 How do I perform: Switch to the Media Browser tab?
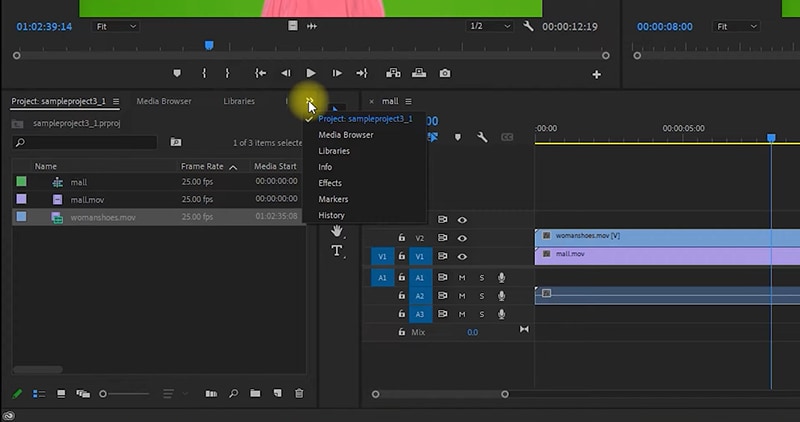(x=164, y=101)
